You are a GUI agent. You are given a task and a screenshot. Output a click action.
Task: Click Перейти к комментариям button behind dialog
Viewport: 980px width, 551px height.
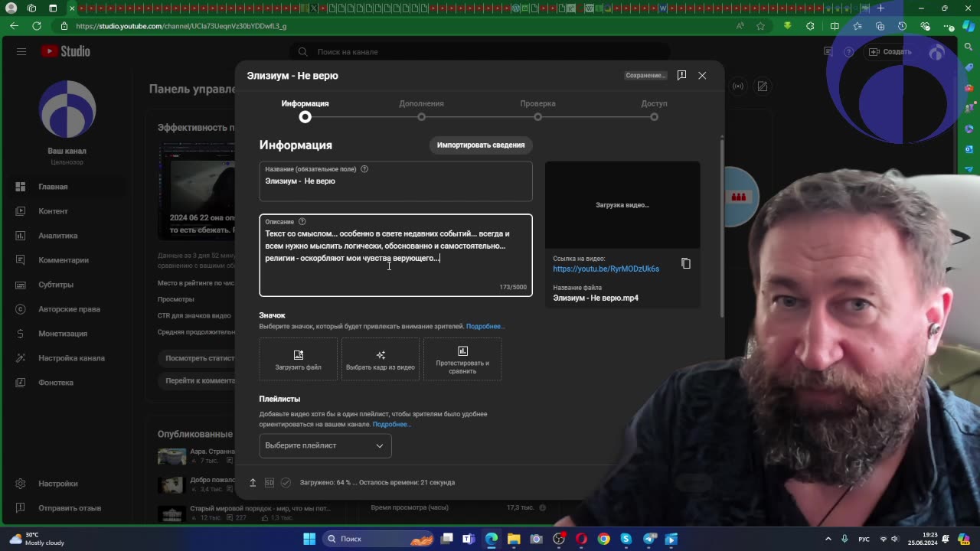pyautogui.click(x=201, y=380)
